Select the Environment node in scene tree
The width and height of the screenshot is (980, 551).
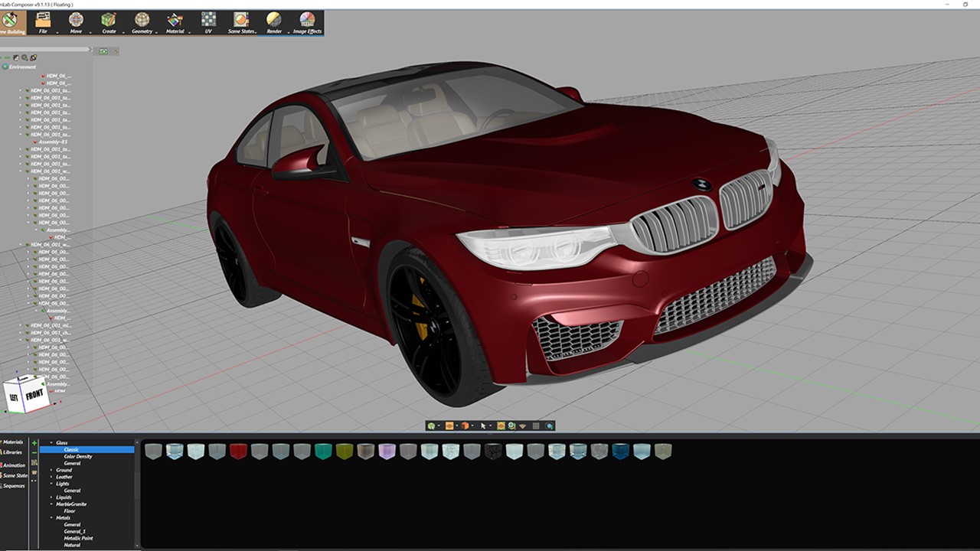(x=24, y=67)
